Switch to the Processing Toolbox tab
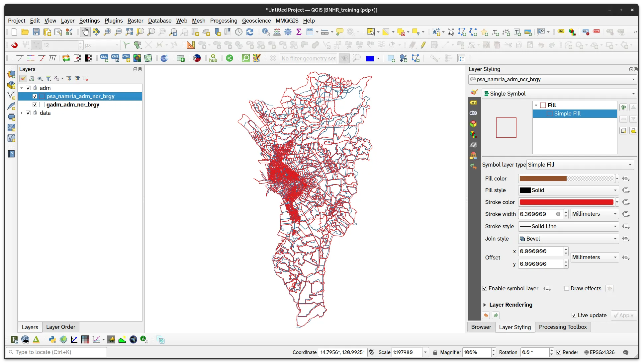 [x=563, y=327]
